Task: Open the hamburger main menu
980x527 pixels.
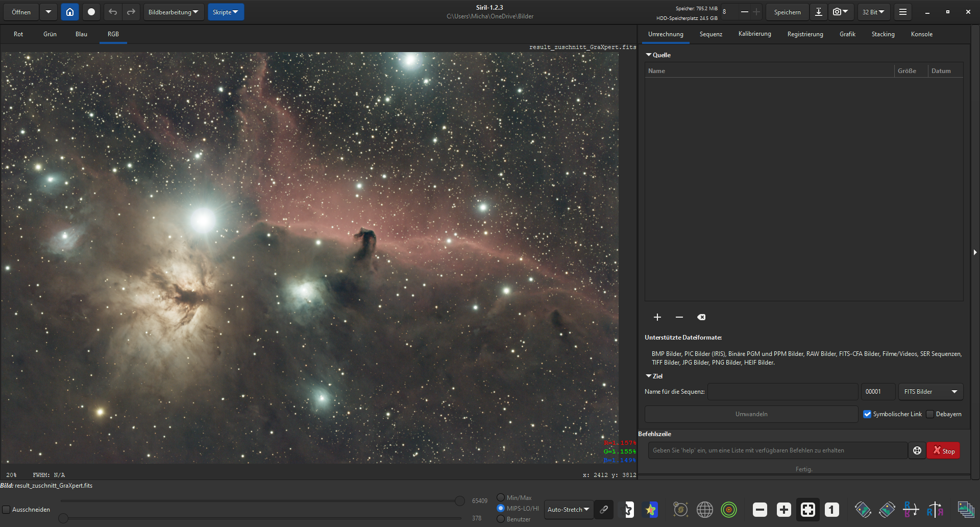Action: tap(903, 12)
